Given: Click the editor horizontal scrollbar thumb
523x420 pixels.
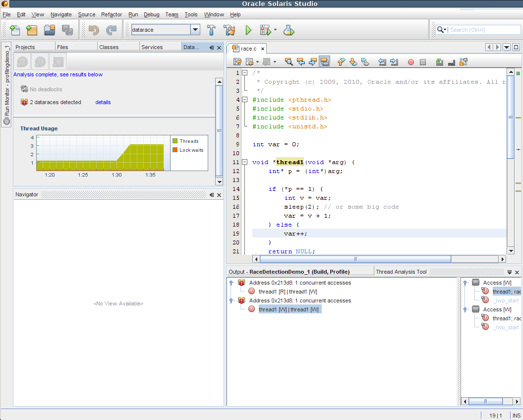Looking at the screenshot, I should pos(355,259).
